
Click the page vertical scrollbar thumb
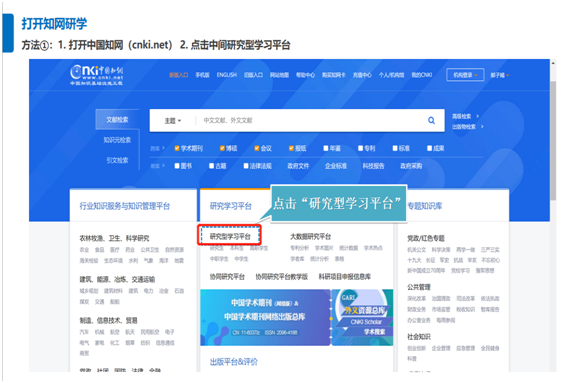click(x=553, y=141)
